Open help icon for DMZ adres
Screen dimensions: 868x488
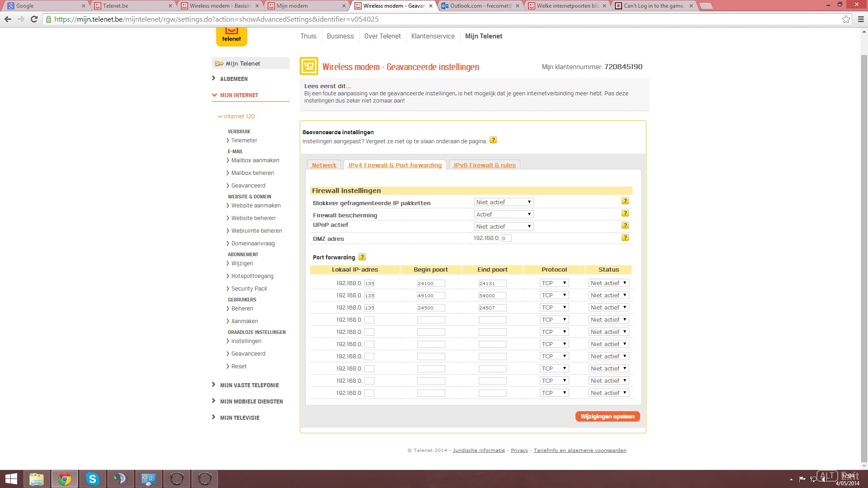click(x=625, y=238)
